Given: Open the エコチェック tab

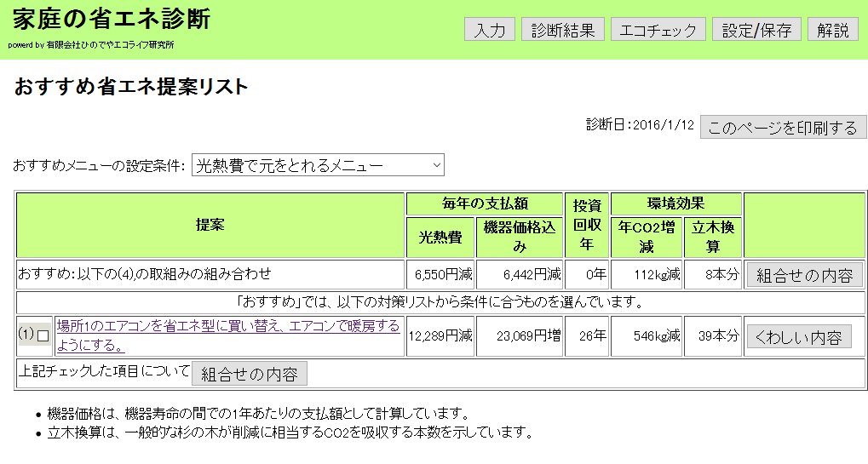Looking at the screenshot, I should (x=658, y=29).
